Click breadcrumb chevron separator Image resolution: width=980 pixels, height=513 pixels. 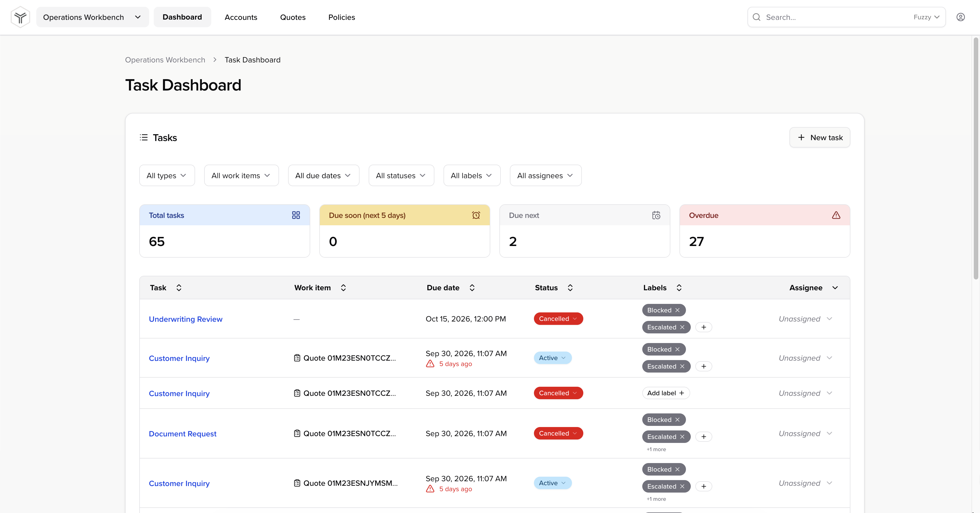tap(215, 60)
